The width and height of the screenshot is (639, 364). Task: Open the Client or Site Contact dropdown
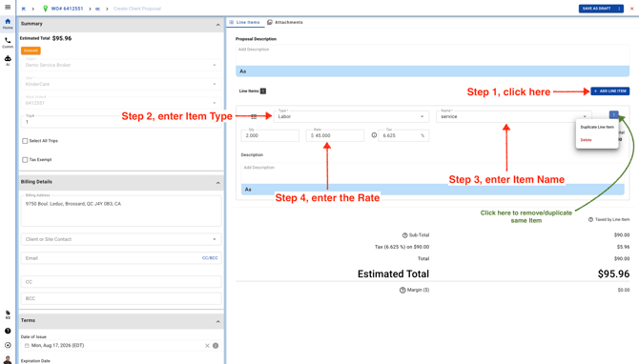121,239
